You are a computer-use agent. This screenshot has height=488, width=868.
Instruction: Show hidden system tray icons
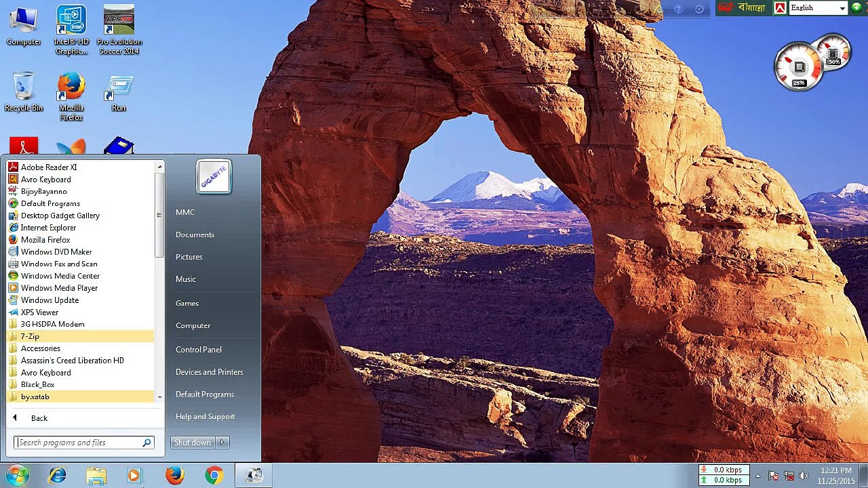[757, 476]
